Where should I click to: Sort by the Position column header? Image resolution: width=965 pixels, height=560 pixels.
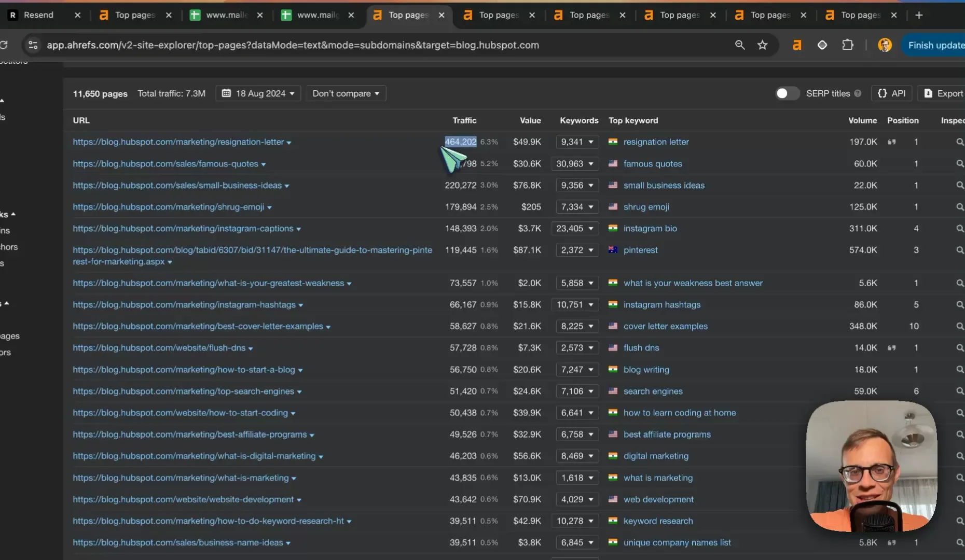(903, 120)
